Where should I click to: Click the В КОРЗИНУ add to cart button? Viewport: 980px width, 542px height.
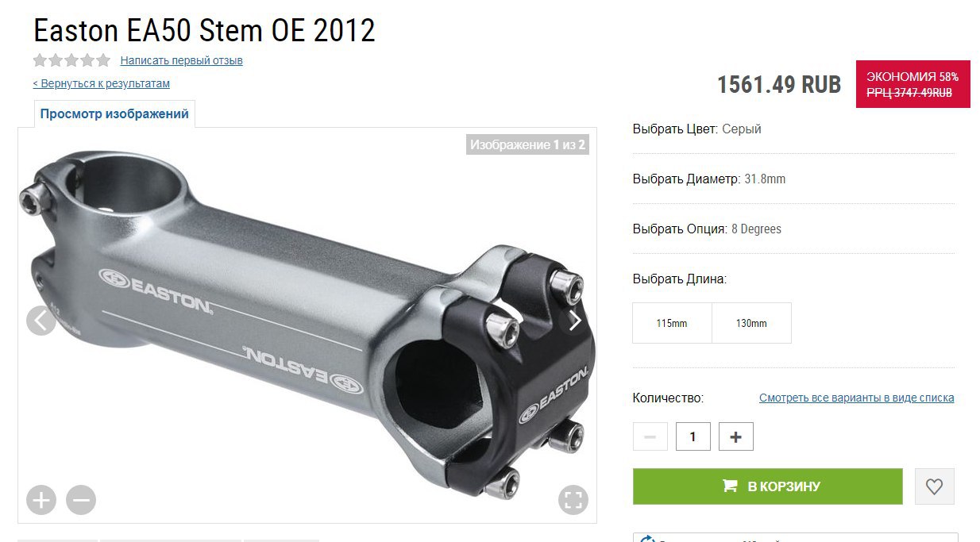768,486
